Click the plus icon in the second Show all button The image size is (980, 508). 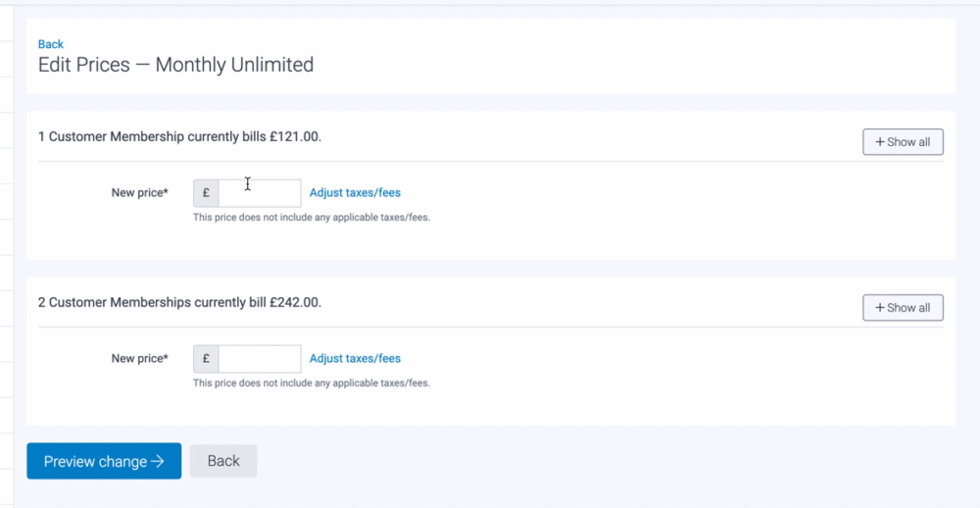coord(879,308)
